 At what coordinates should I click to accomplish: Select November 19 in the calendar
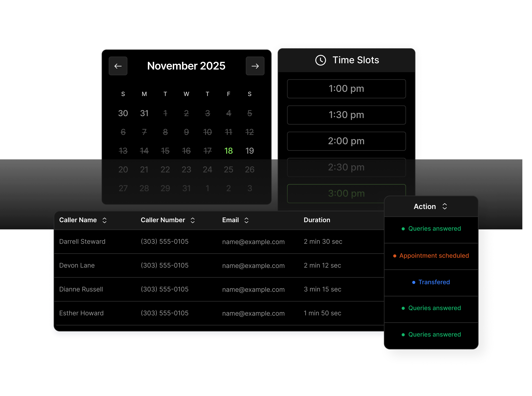[249, 151]
